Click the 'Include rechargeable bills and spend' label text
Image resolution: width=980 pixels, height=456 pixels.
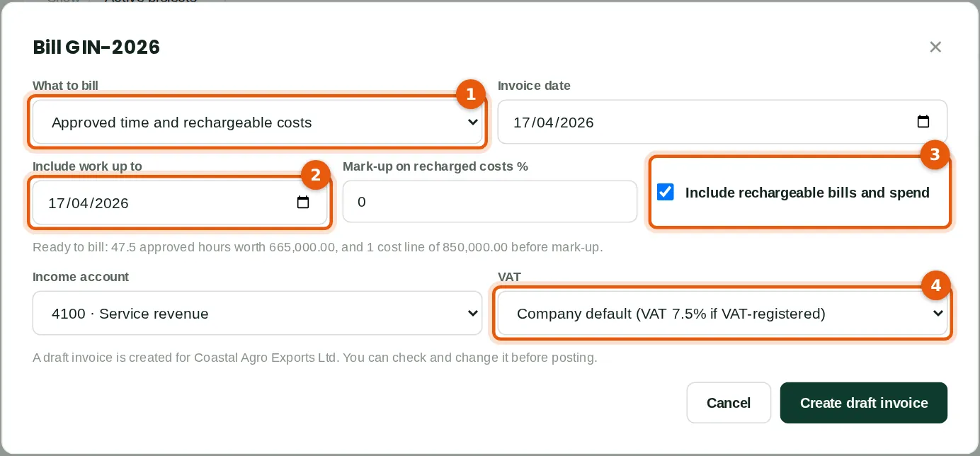point(807,193)
